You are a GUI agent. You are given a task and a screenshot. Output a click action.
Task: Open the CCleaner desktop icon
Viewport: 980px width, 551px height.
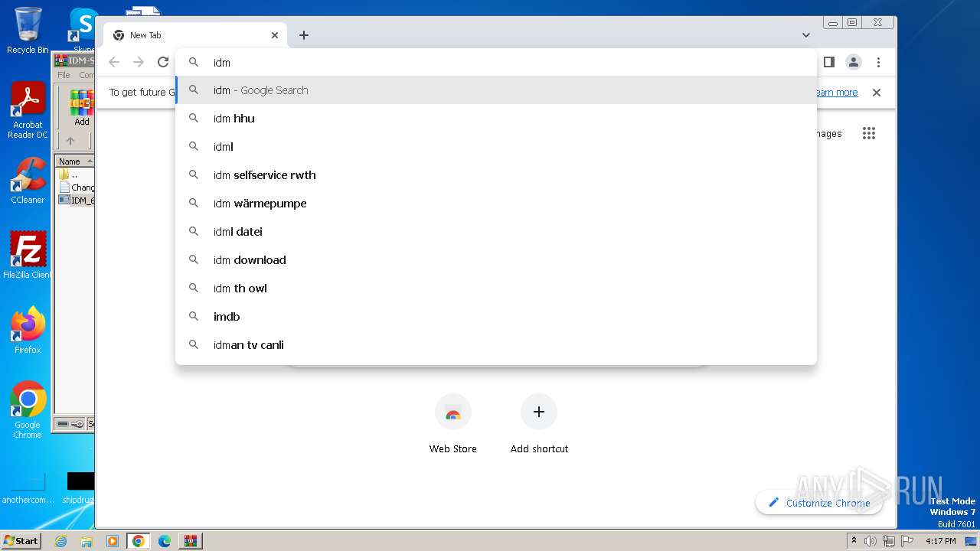click(28, 181)
